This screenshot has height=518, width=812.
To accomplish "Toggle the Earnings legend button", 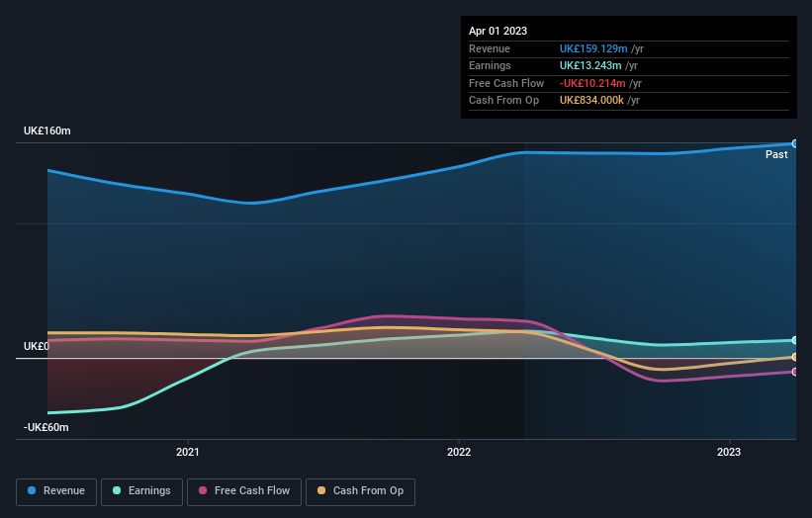I will pyautogui.click(x=141, y=491).
